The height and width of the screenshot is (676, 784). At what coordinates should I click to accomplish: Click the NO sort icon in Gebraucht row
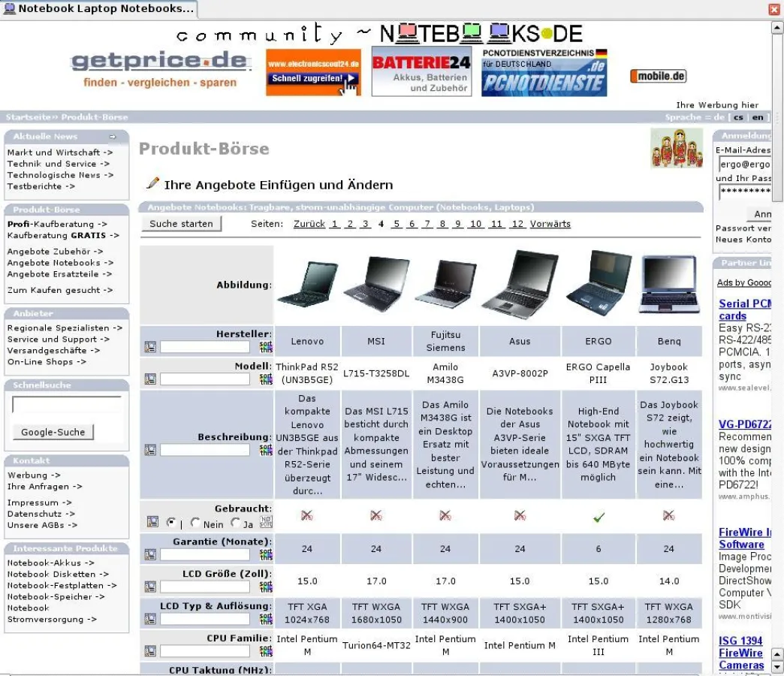coord(264,521)
